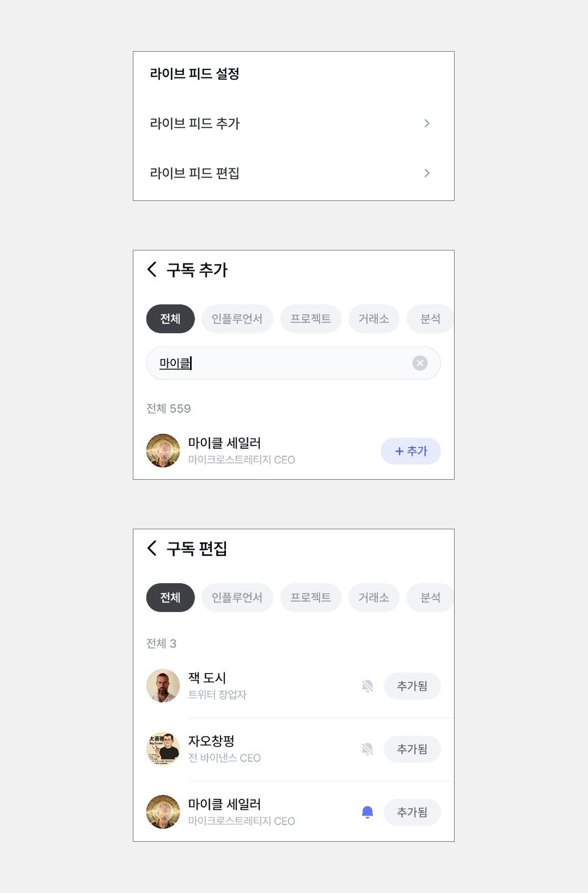Open 라이브 피드 추가 chevron

point(427,124)
